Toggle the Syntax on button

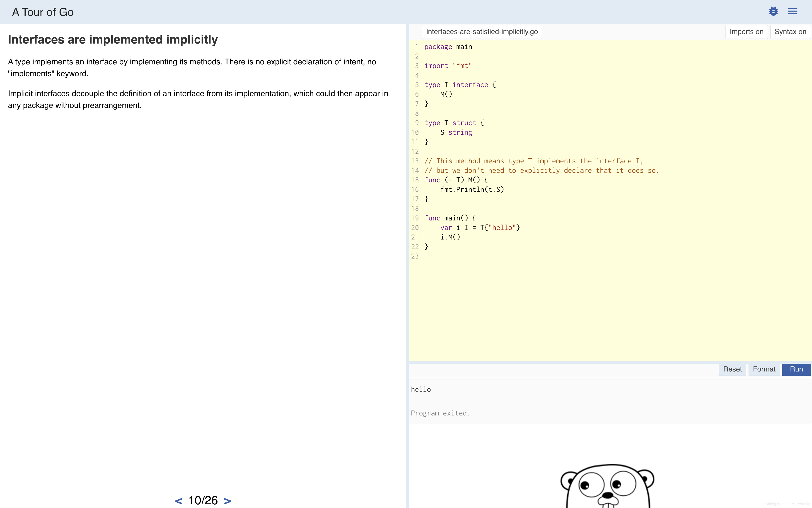pos(790,32)
